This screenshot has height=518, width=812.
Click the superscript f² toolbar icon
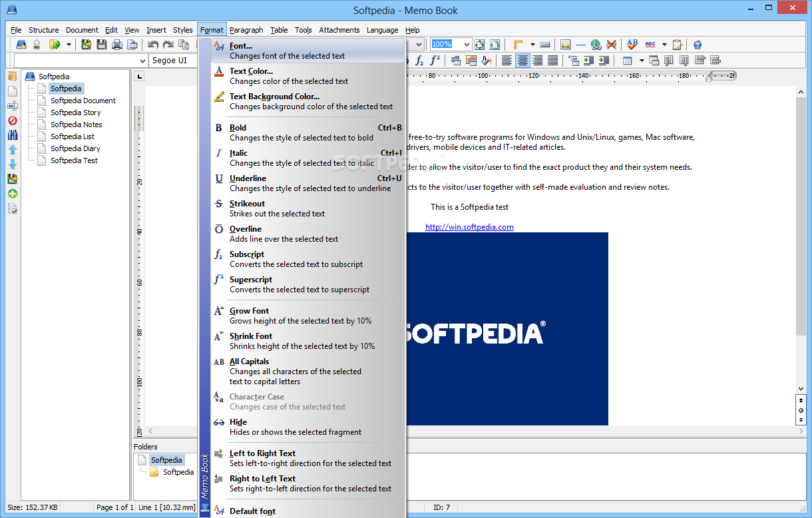click(435, 61)
